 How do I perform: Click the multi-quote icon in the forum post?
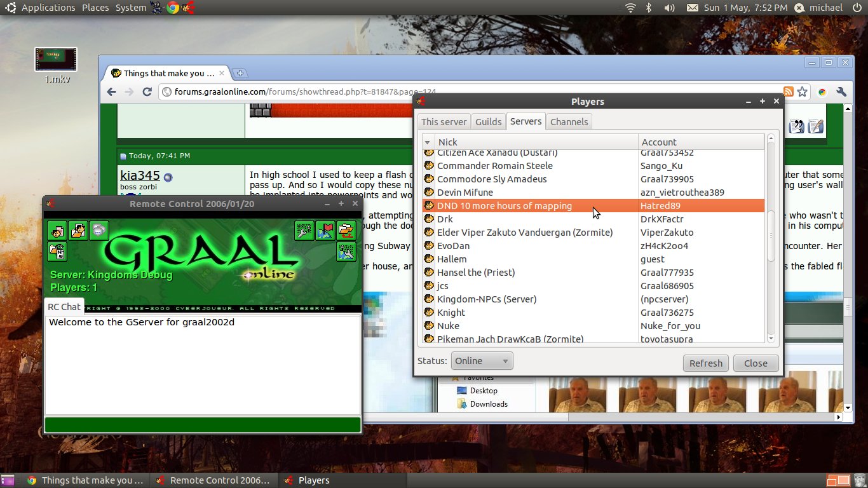pos(796,126)
